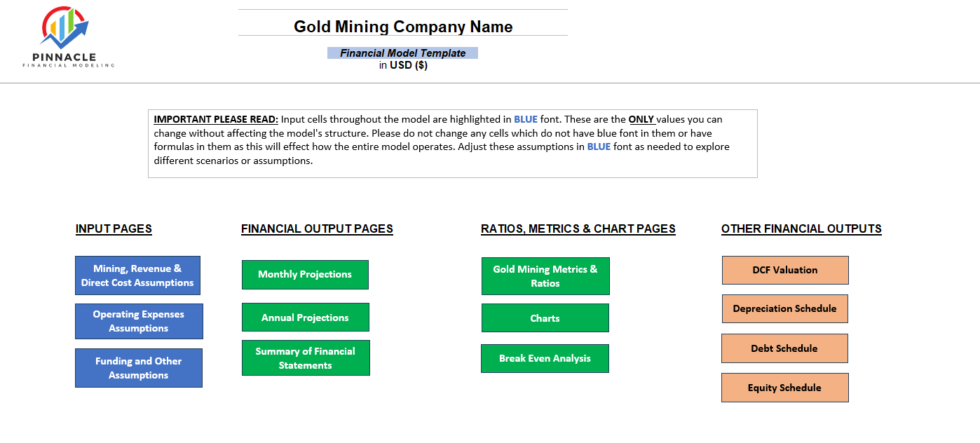The width and height of the screenshot is (980, 443).
Task: Open Summary of Financial Statements
Action: coord(305,357)
